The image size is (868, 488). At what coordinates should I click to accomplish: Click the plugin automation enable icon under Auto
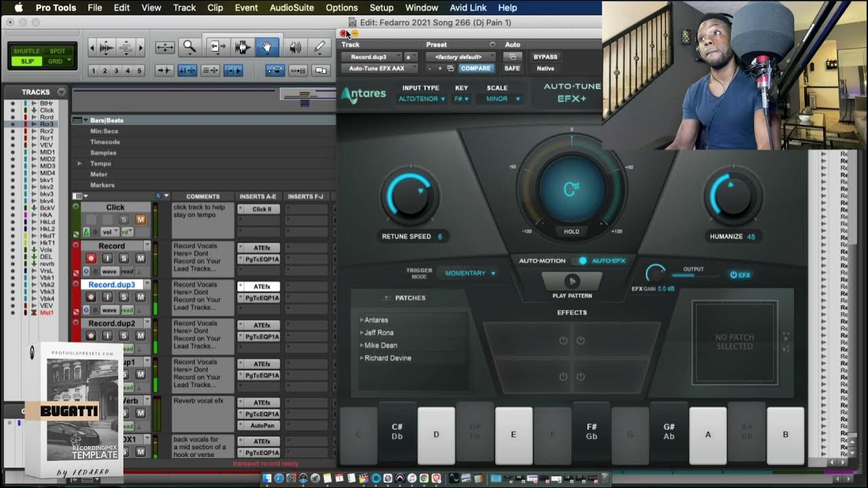513,57
